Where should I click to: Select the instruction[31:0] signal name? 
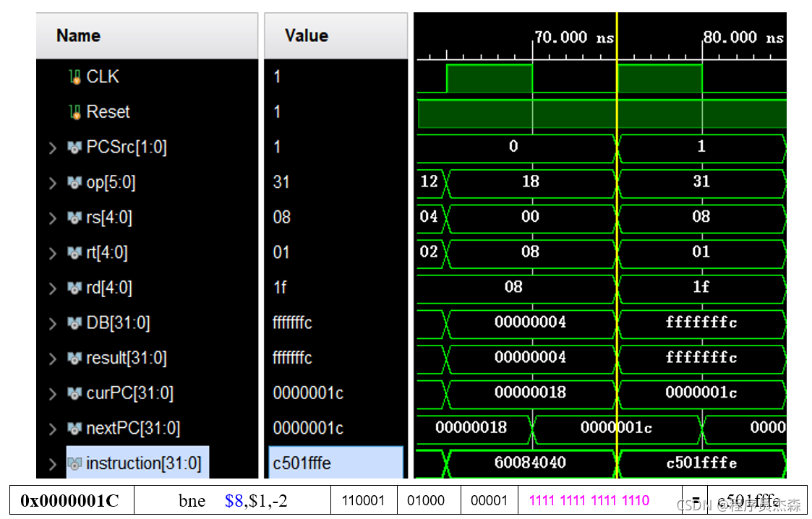143,463
